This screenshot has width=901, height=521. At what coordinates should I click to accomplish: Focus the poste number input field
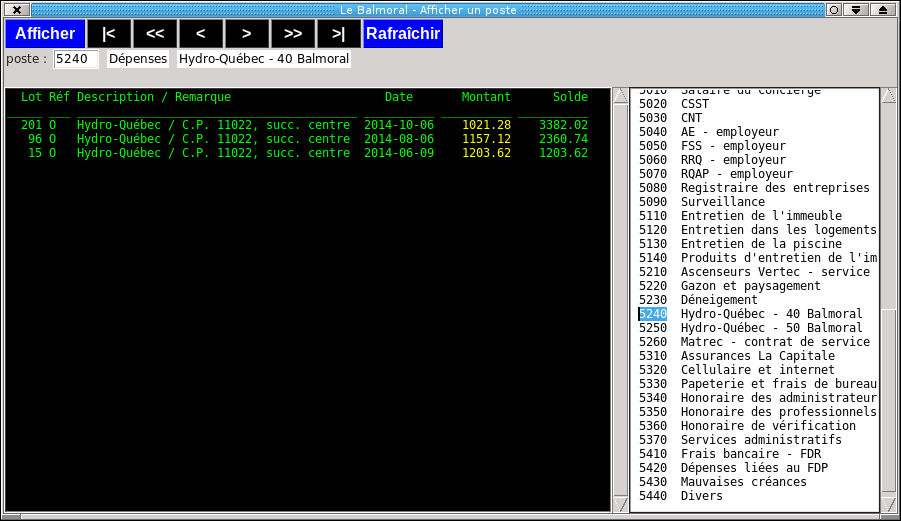76,59
